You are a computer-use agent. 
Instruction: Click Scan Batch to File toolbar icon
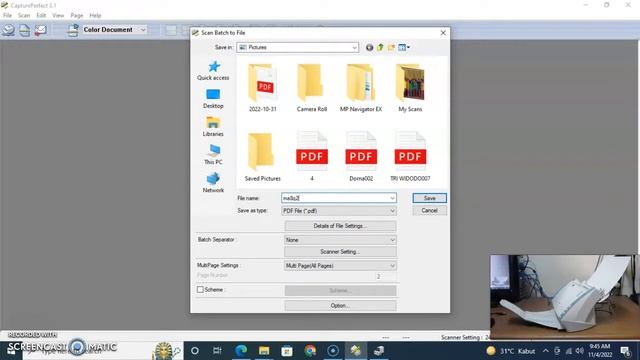coord(8,30)
